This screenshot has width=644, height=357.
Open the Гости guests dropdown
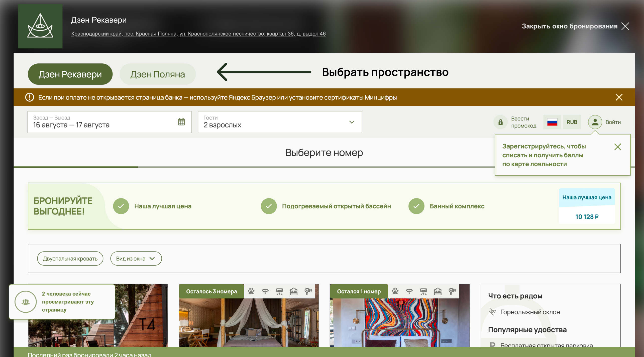tap(280, 122)
